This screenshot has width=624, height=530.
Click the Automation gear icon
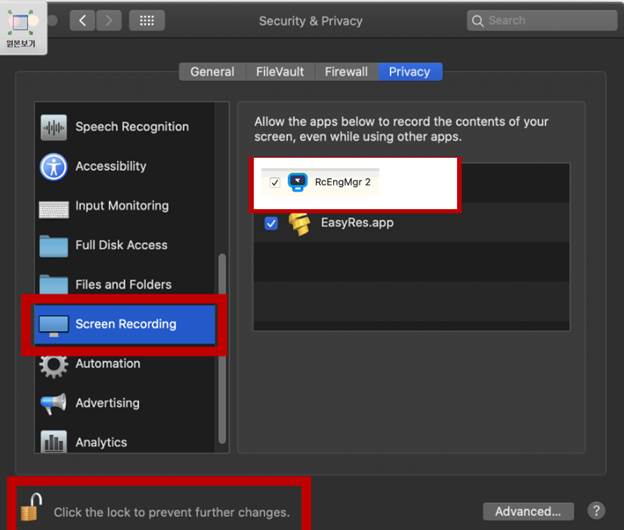click(53, 364)
